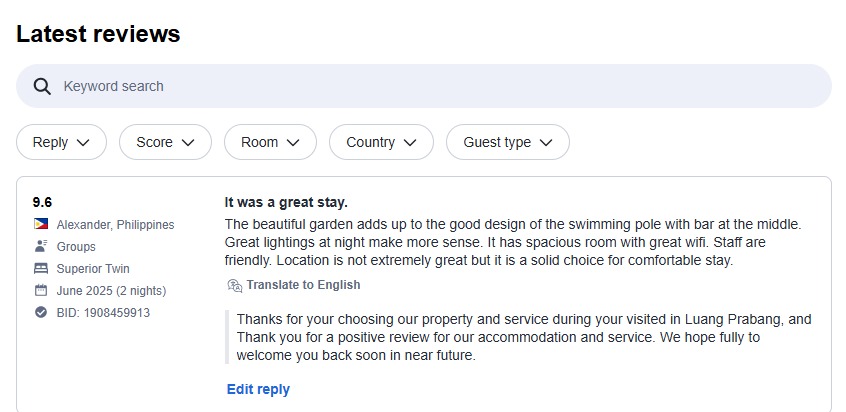Click the review title 'It was a great stay.'

click(x=286, y=203)
